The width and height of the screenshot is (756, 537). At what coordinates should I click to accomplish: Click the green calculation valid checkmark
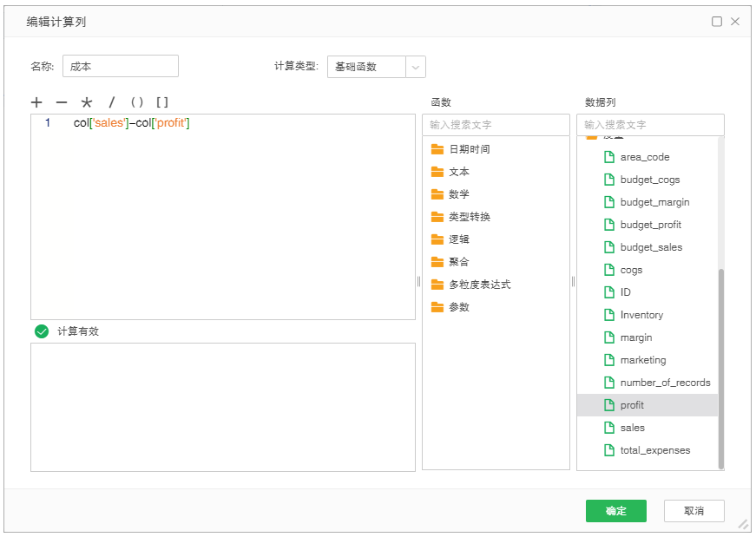[42, 331]
